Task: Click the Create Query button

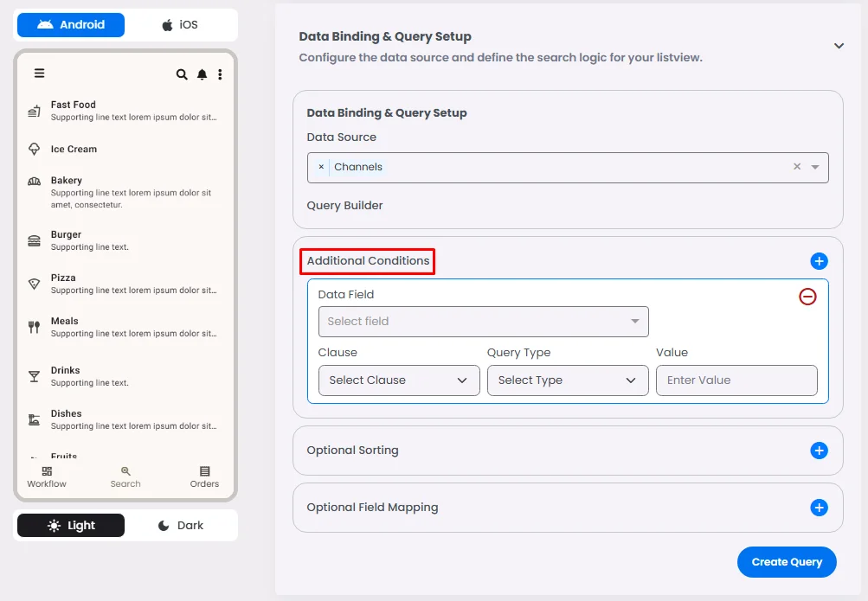Action: [786, 562]
